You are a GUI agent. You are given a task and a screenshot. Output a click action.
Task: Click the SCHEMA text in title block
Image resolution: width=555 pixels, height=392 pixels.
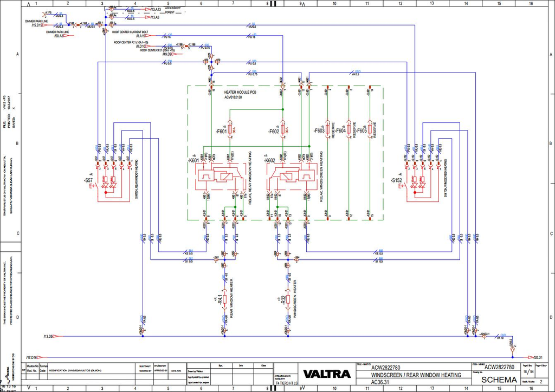point(499,380)
